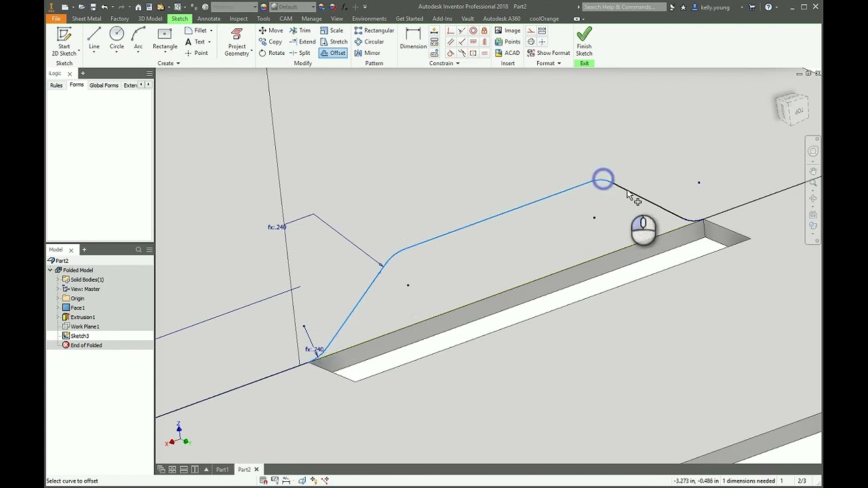
Task: Activate the Split tool
Action: pos(300,53)
